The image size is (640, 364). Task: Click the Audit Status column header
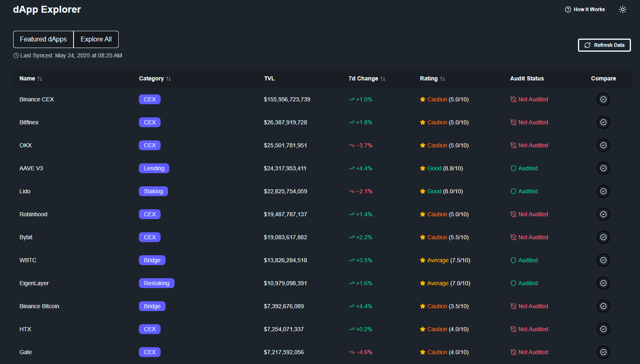pyautogui.click(x=527, y=78)
